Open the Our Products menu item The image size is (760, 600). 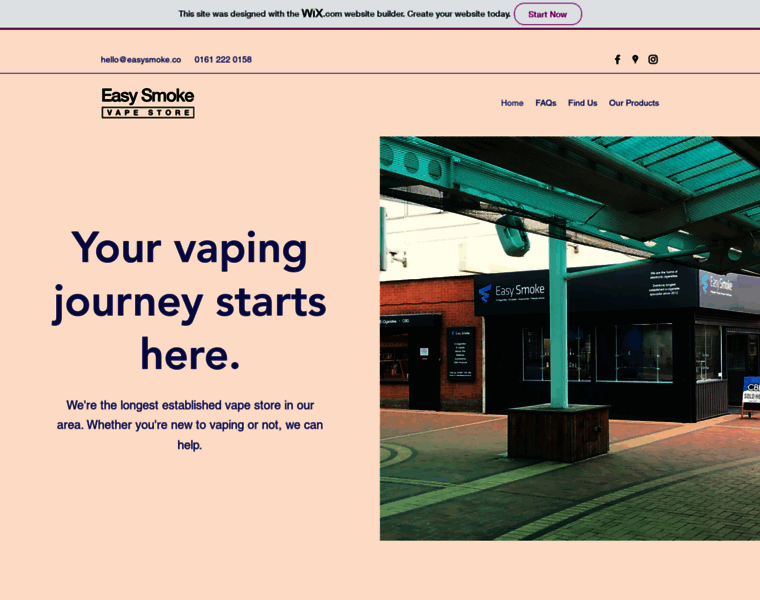634,103
